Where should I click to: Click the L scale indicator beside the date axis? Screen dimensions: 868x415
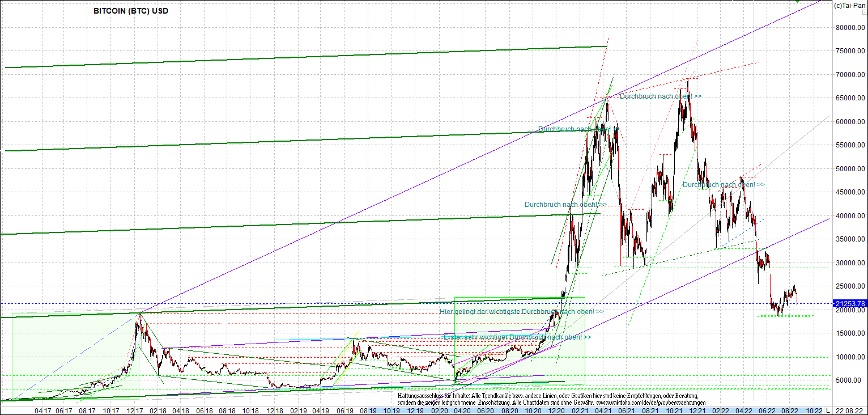[828, 410]
